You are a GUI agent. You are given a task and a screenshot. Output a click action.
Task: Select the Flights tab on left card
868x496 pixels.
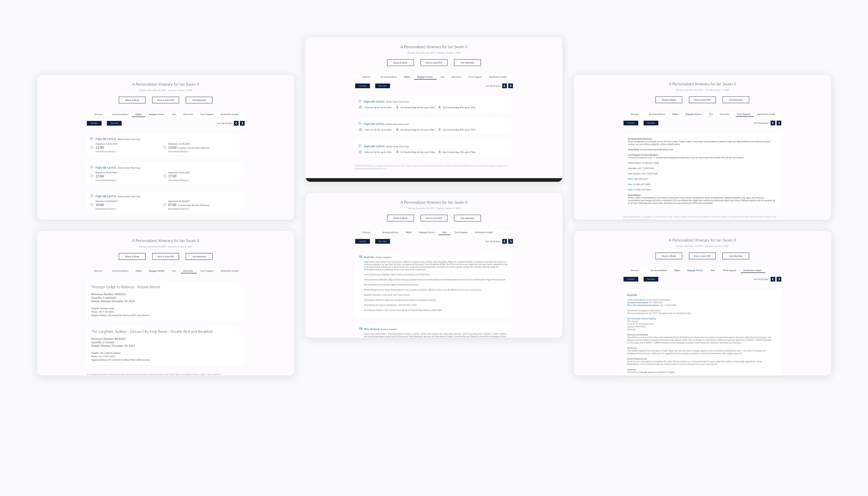pyautogui.click(x=138, y=115)
